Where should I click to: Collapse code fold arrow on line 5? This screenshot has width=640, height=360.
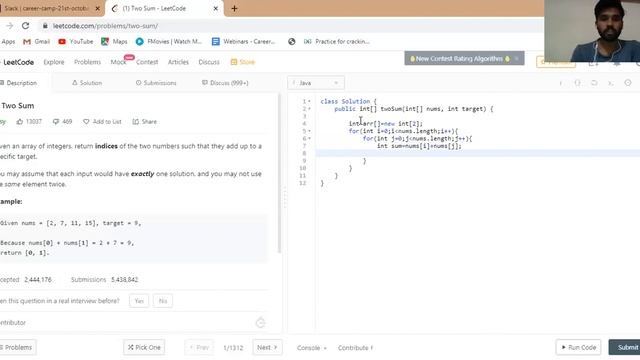[309, 131]
